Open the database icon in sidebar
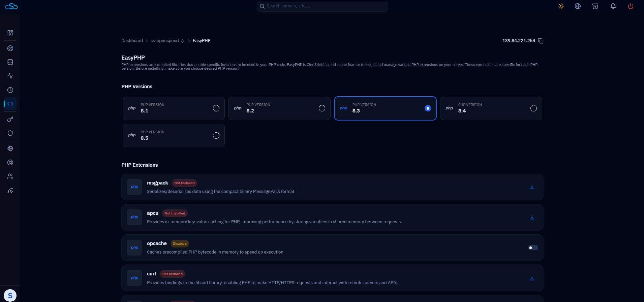Image resolution: width=644 pixels, height=302 pixels. pos(10,62)
